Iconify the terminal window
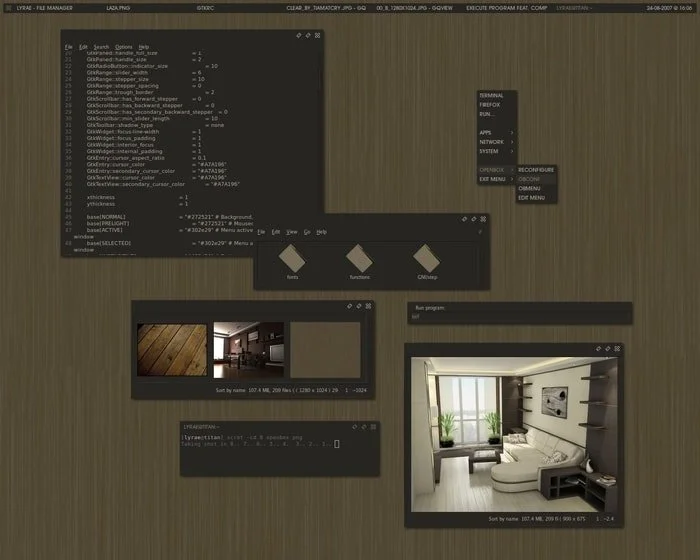The width and height of the screenshot is (700, 560). (x=354, y=427)
